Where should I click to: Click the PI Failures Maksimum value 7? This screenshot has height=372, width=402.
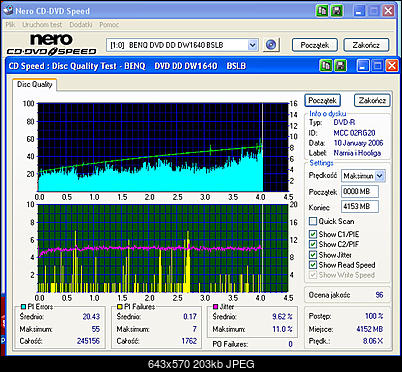(194, 329)
